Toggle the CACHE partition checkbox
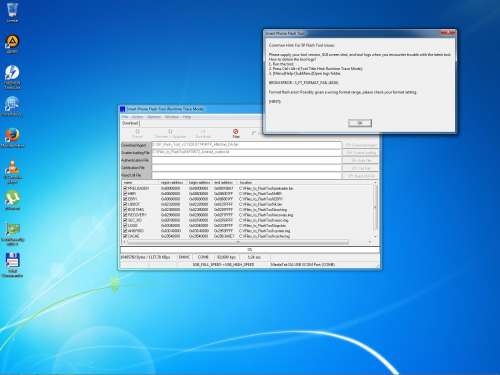This screenshot has width=500, height=375. click(x=125, y=236)
